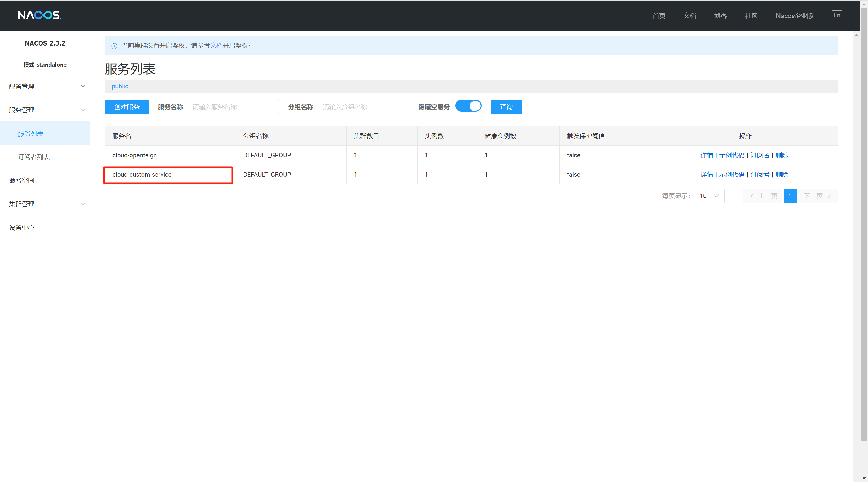
Task: Expand the 配置管理 menu chevron
Action: click(x=83, y=86)
